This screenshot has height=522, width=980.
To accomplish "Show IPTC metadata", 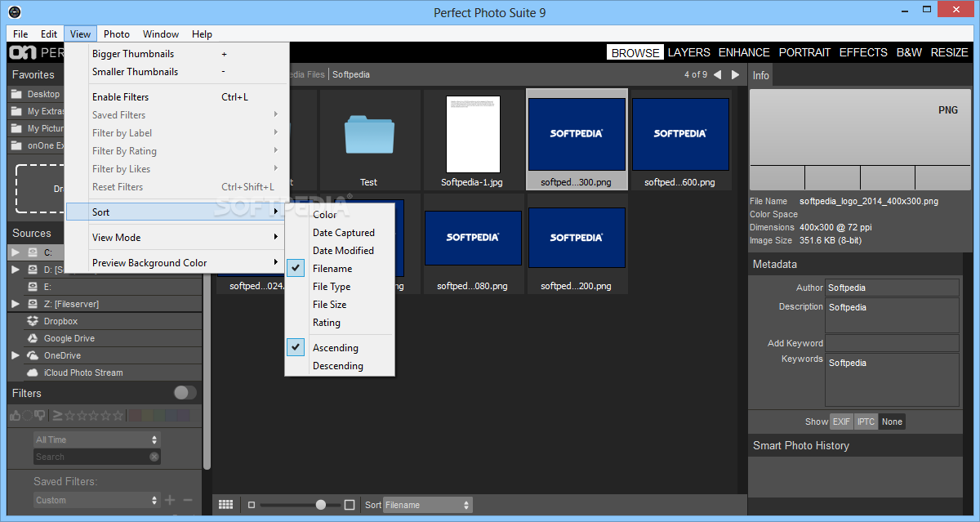I will 866,422.
